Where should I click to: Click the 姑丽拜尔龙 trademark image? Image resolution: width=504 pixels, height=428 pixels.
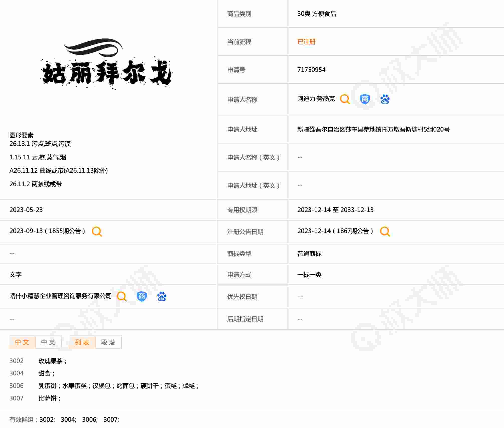tap(106, 64)
